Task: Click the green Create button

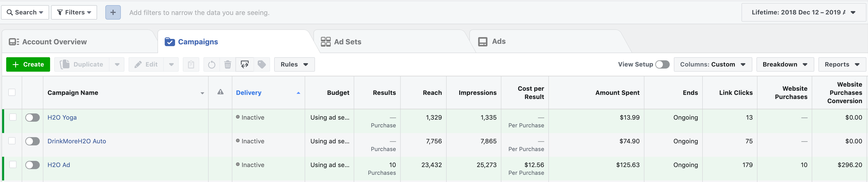Action: pos(28,64)
